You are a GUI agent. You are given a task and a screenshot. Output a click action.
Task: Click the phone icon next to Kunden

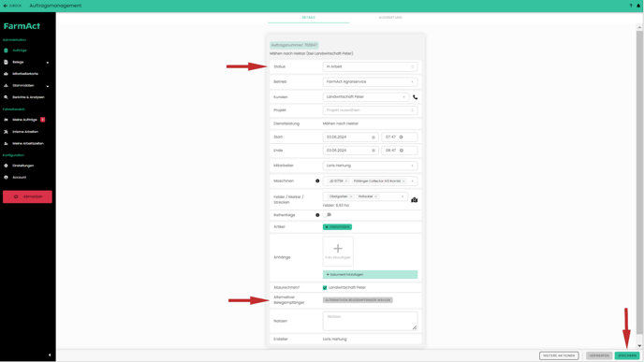tap(416, 97)
